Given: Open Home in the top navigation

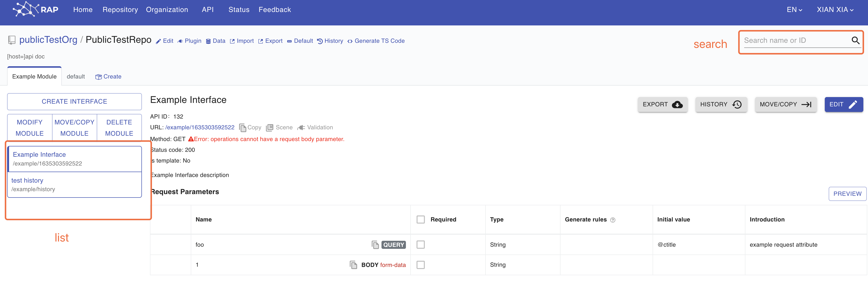Looking at the screenshot, I should tap(83, 10).
